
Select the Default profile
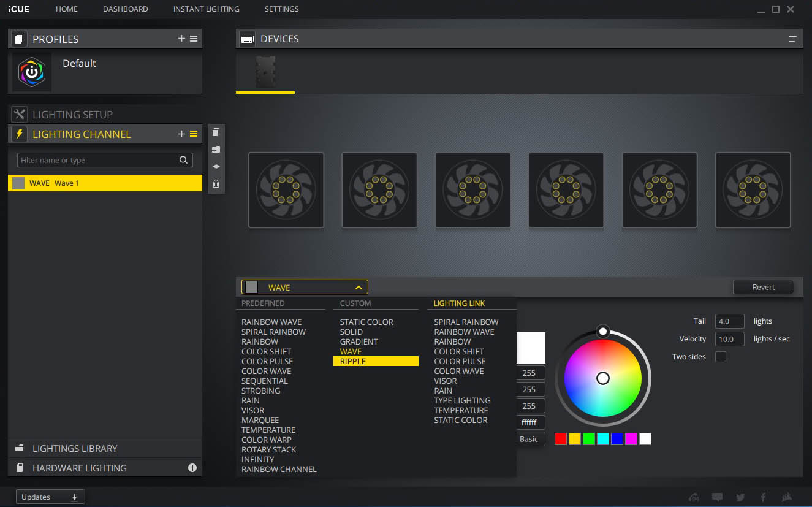click(105, 72)
